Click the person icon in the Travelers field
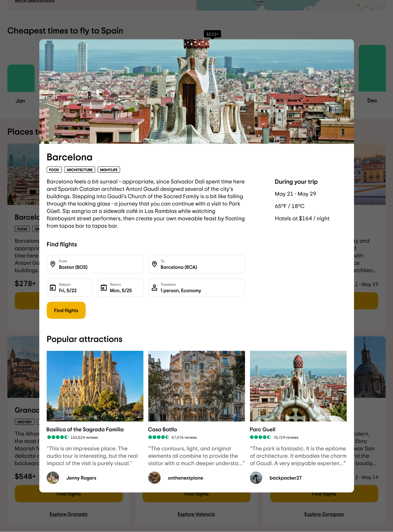This screenshot has height=532, width=393. coord(154,287)
